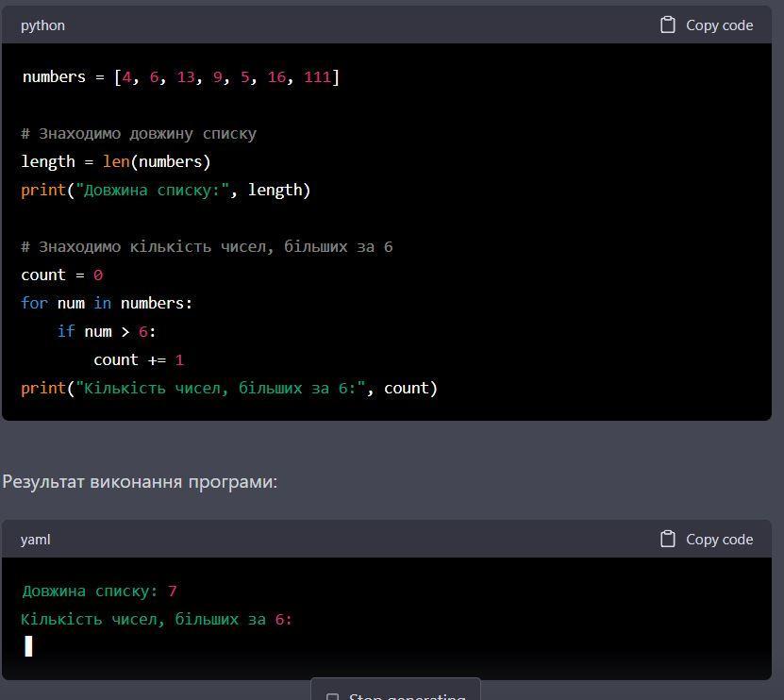Click print line ending with ', count)'

(229, 388)
